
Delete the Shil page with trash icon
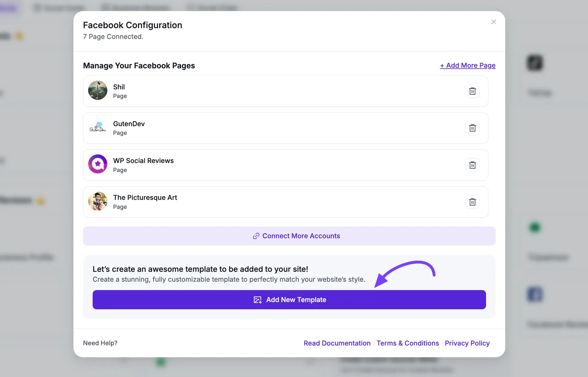click(x=472, y=91)
